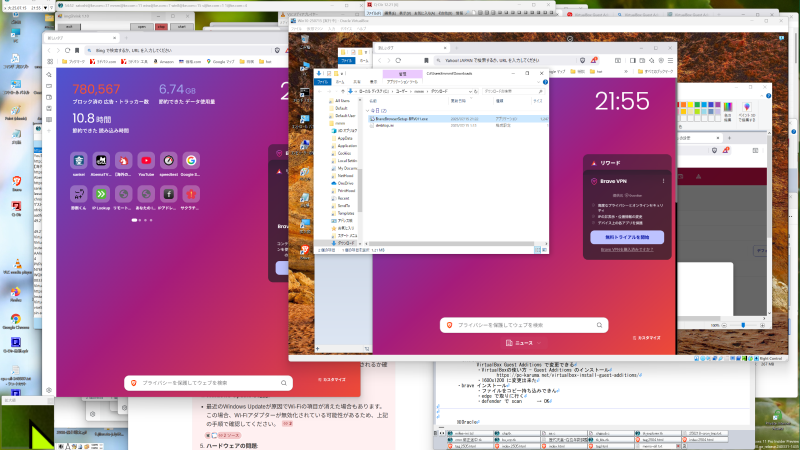Open Explorer address bar history dropdown

tap(470, 91)
